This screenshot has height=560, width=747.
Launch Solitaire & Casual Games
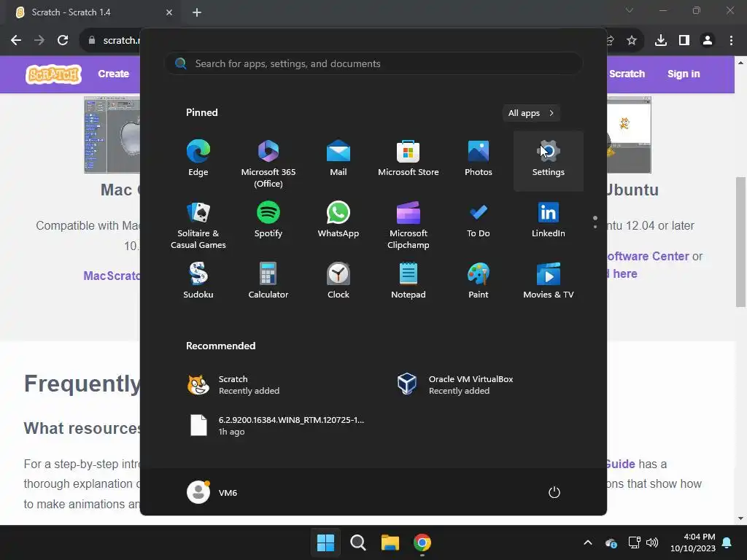[198, 224]
